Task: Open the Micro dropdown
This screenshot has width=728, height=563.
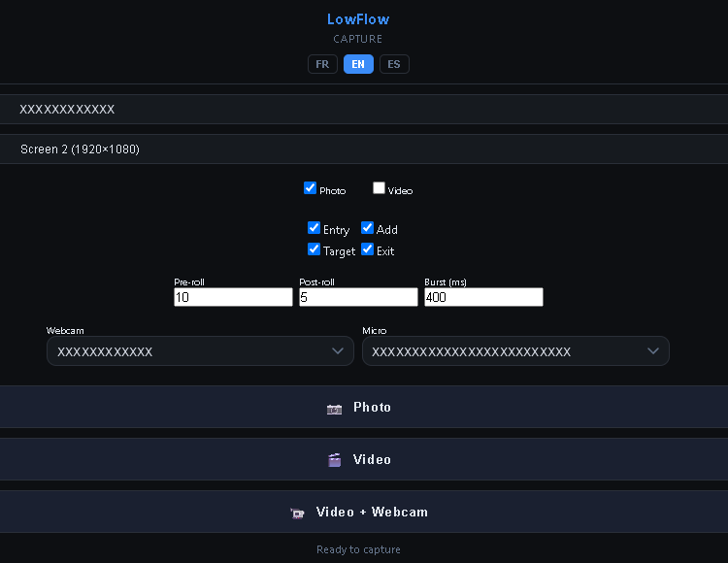Action: coord(515,350)
